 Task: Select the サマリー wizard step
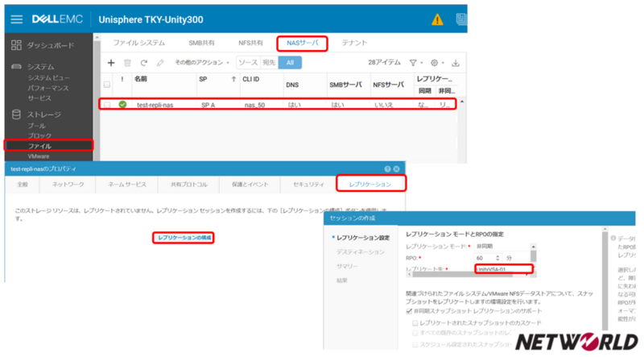[347, 266]
